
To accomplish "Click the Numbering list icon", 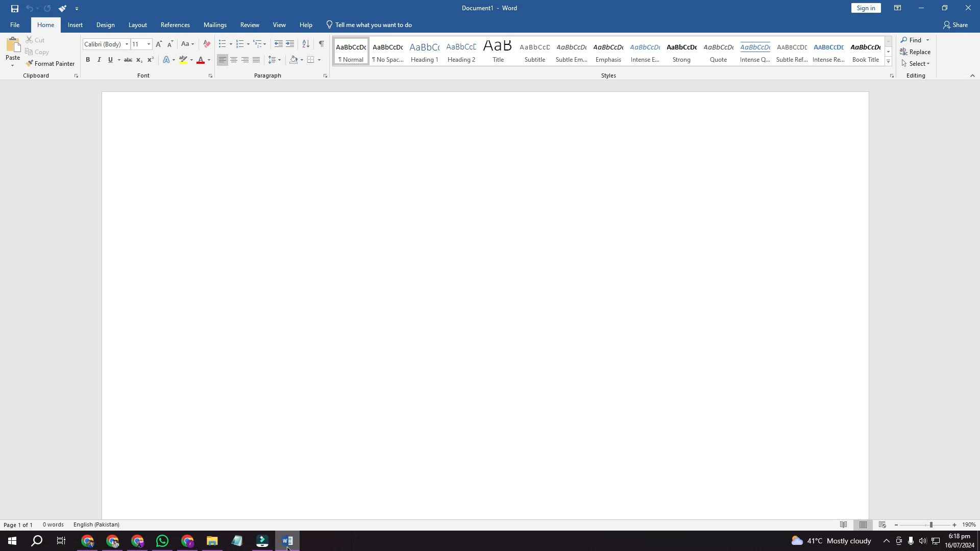I will [x=240, y=44].
